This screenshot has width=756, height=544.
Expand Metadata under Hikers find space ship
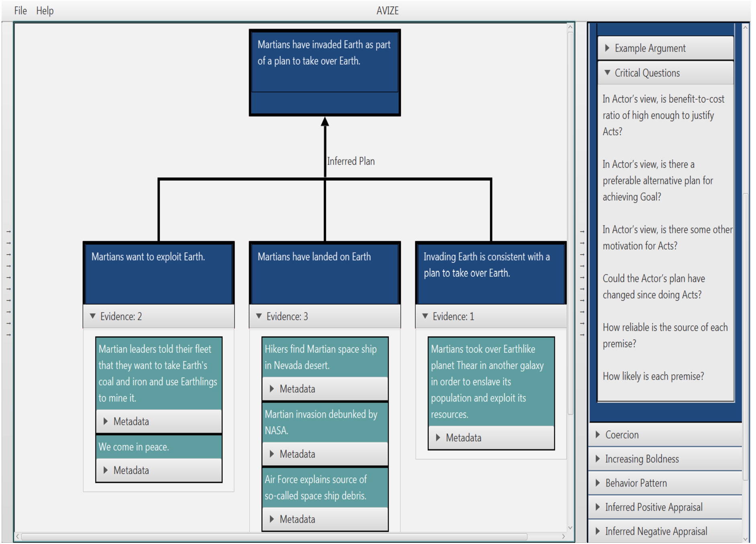point(297,389)
